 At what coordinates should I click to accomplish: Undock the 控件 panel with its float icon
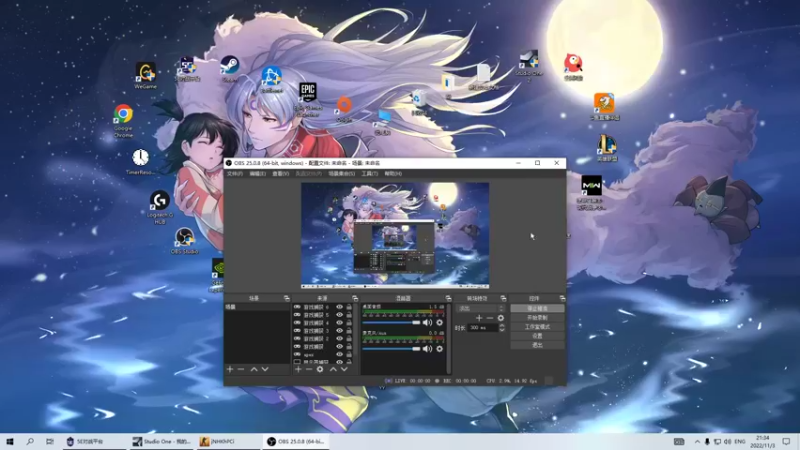[562, 298]
